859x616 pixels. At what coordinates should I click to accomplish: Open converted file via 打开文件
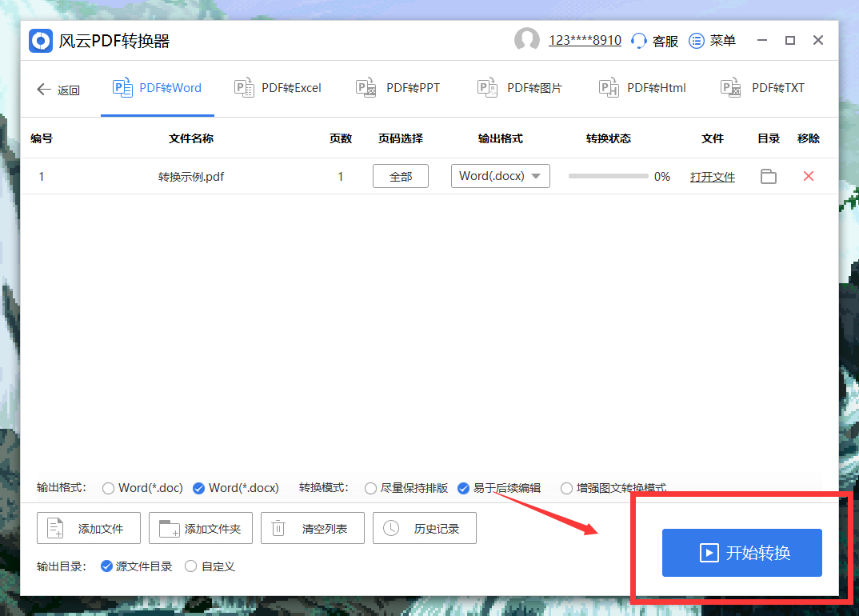pos(712,177)
